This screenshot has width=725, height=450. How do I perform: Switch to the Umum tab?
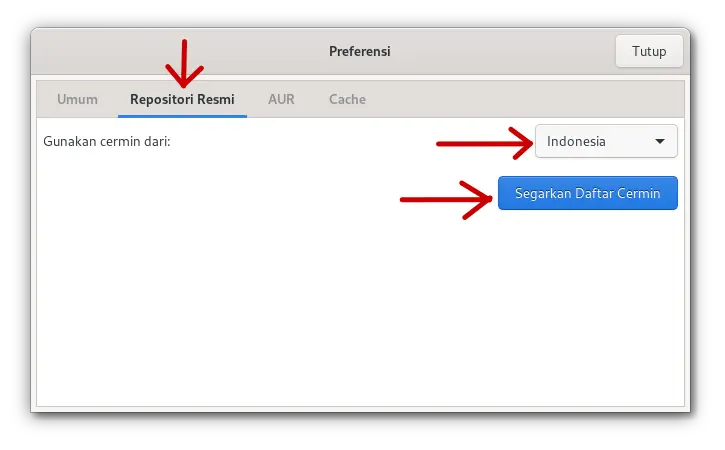click(77, 99)
